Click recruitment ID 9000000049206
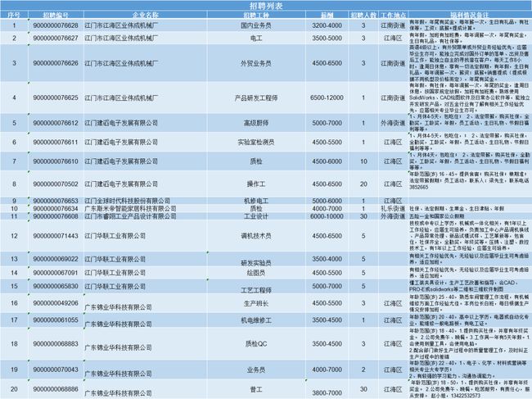The width and height of the screenshot is (532, 399). click(56, 303)
